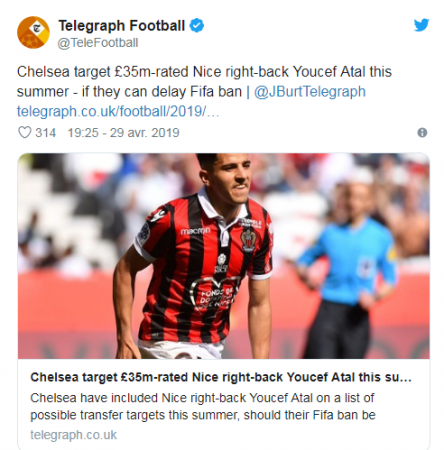444x450 pixels.
Task: Open the Youcef Atal article photo
Action: 224,256
